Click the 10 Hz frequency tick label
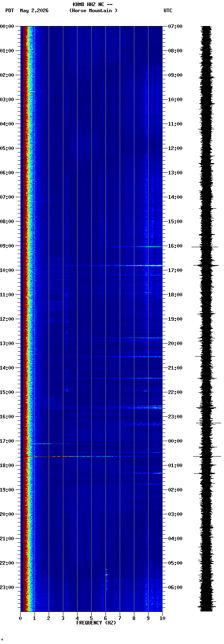This screenshot has height=644, width=224. click(162, 618)
